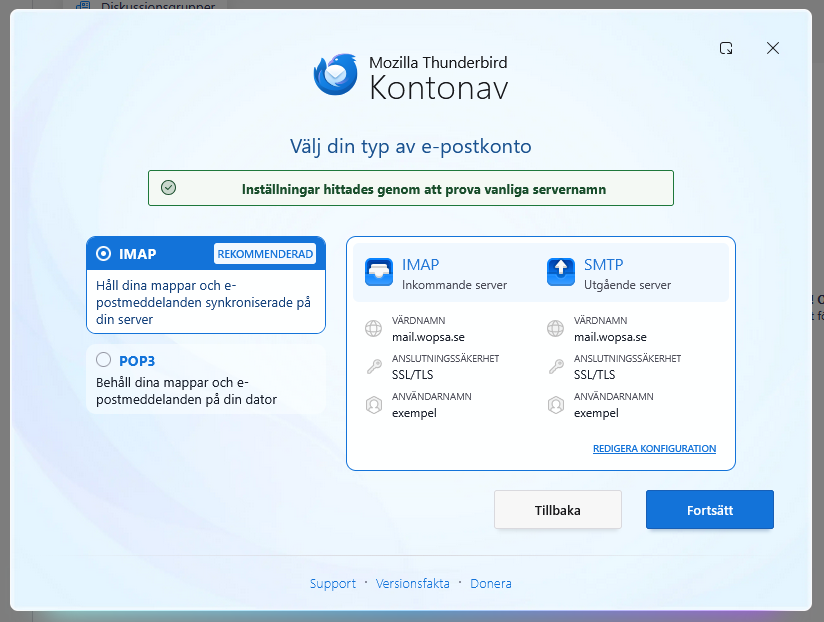The height and width of the screenshot is (622, 824).
Task: Open Redigera konfiguration link
Action: pyautogui.click(x=654, y=449)
